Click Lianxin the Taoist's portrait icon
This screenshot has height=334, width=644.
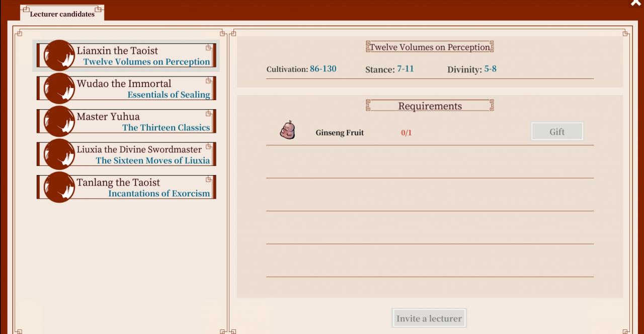59,55
